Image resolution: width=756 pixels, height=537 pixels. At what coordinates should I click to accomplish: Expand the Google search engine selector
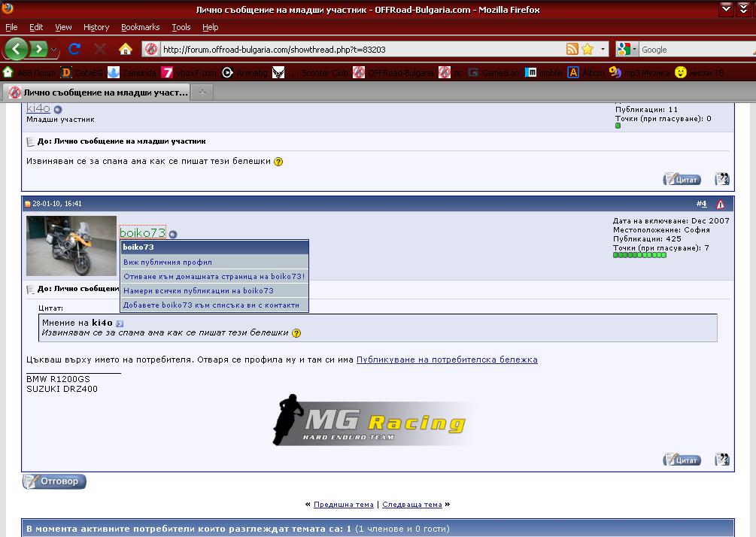click(634, 50)
